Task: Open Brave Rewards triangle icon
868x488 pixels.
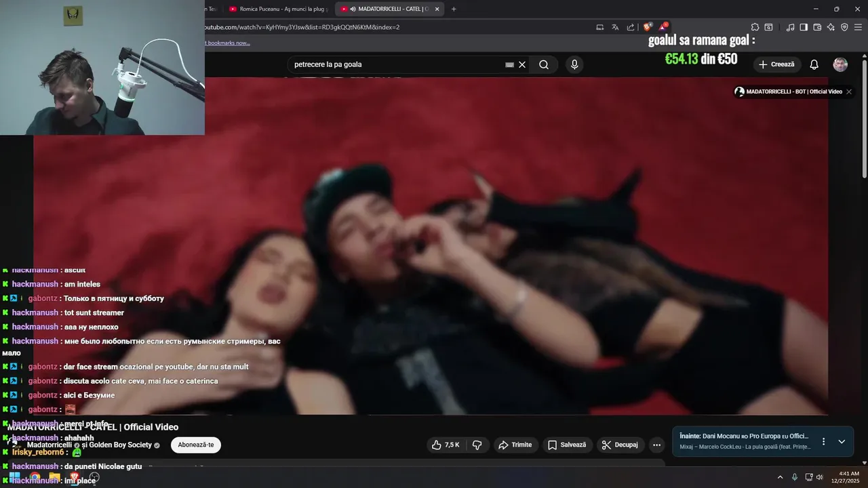Action: click(x=664, y=27)
